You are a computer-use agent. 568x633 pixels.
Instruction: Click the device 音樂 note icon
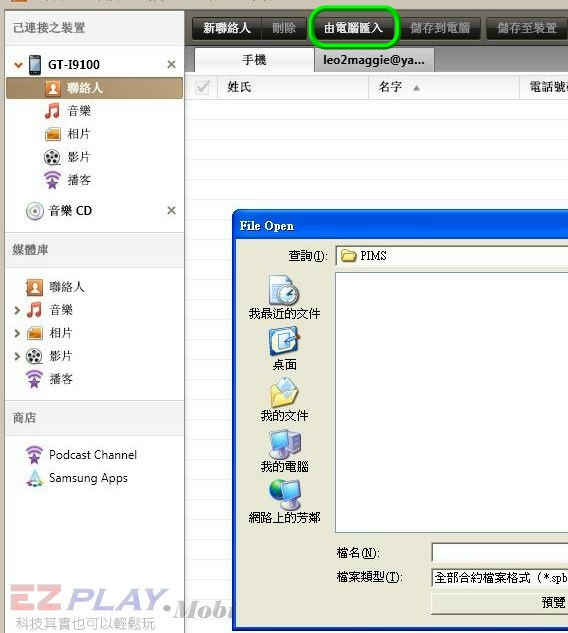[x=52, y=111]
